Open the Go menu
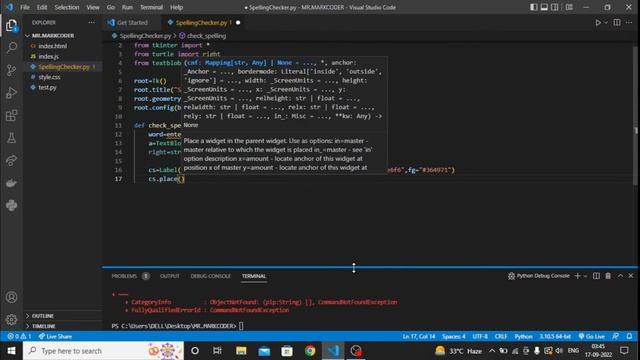The image size is (640, 360). click(x=111, y=7)
